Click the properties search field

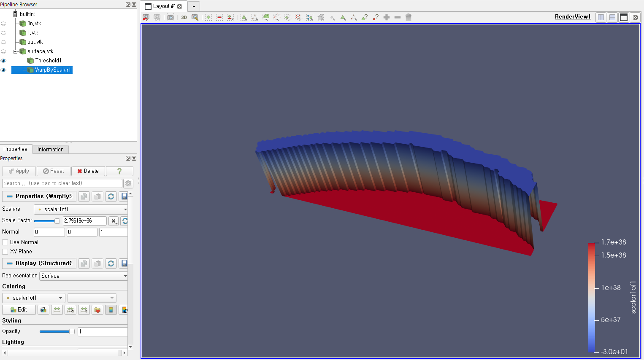pos(62,183)
